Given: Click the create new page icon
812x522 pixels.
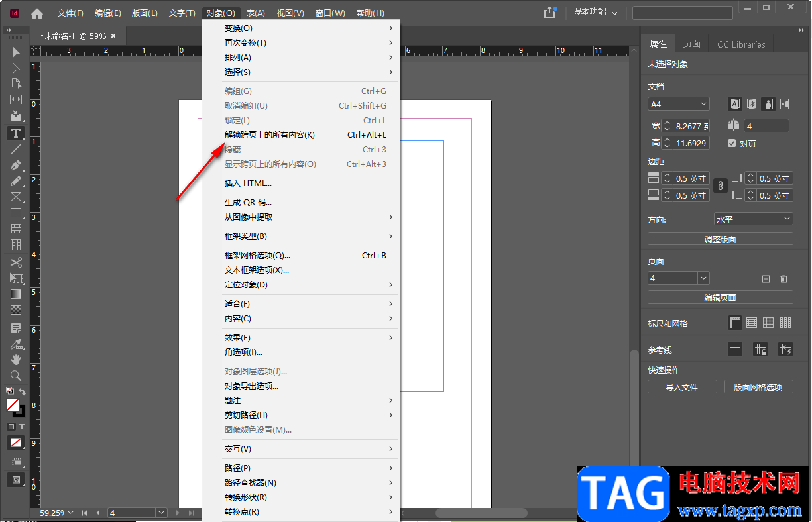Looking at the screenshot, I should [766, 279].
